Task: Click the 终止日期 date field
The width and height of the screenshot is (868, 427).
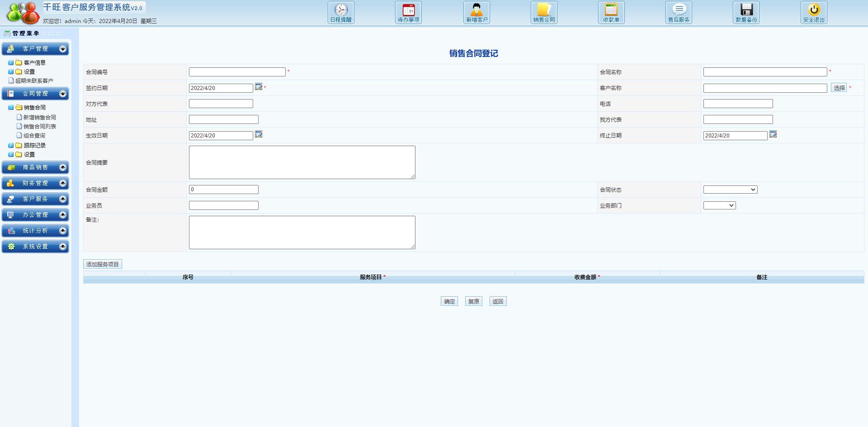Action: pyautogui.click(x=736, y=136)
